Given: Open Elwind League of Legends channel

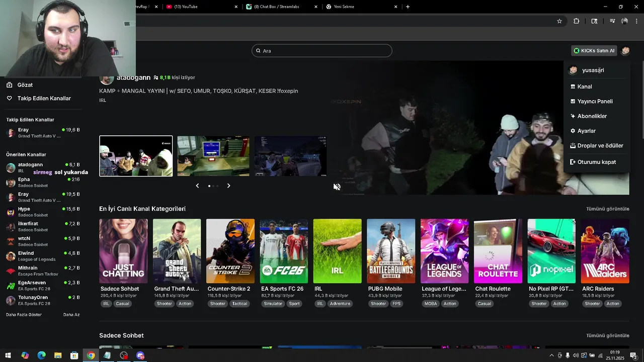Looking at the screenshot, I should pyautogui.click(x=43, y=256).
